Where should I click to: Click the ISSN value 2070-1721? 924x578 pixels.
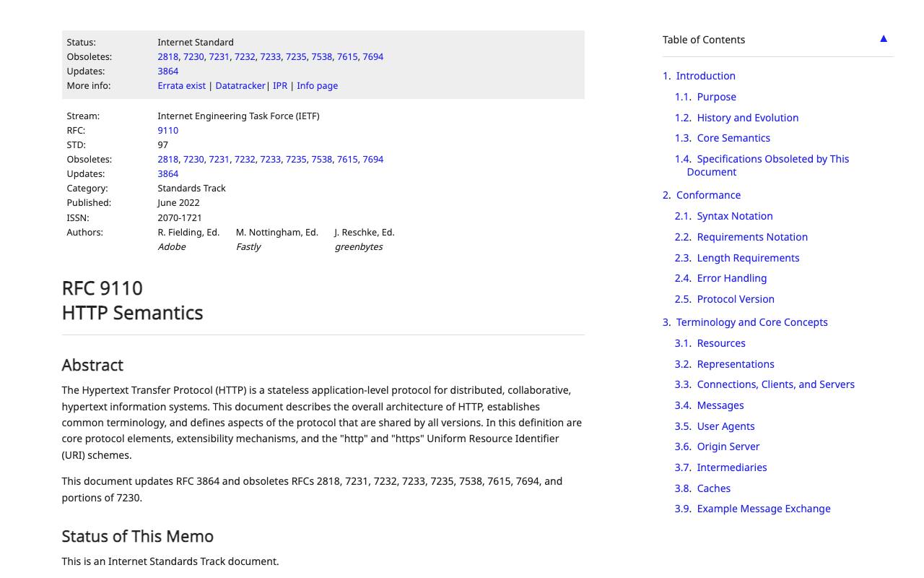click(180, 217)
